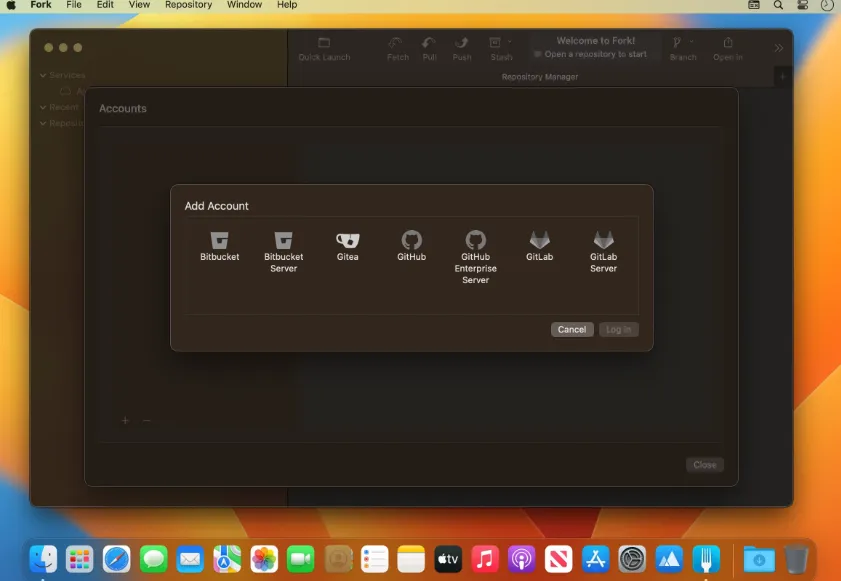Open the Branch dropdown arrow
Screen dimensions: 841x581
pyautogui.click(x=691, y=41)
